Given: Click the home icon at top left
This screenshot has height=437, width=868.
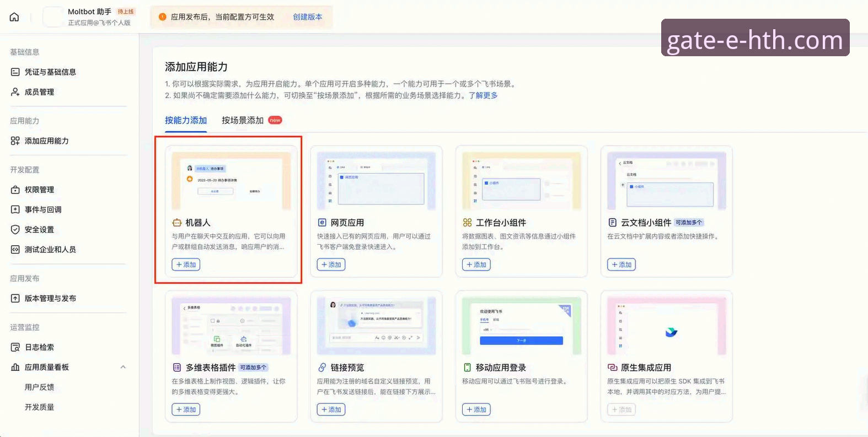Looking at the screenshot, I should tap(14, 17).
